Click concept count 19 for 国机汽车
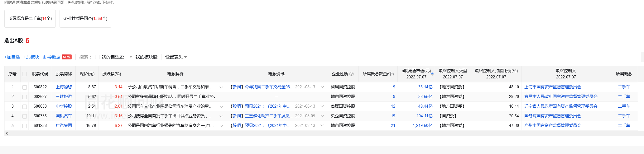 coord(393,116)
